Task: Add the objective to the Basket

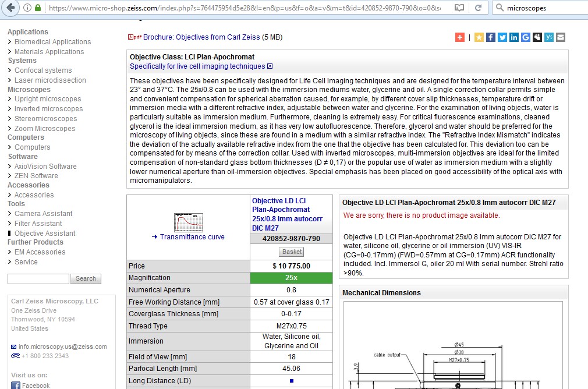Action: [291, 252]
